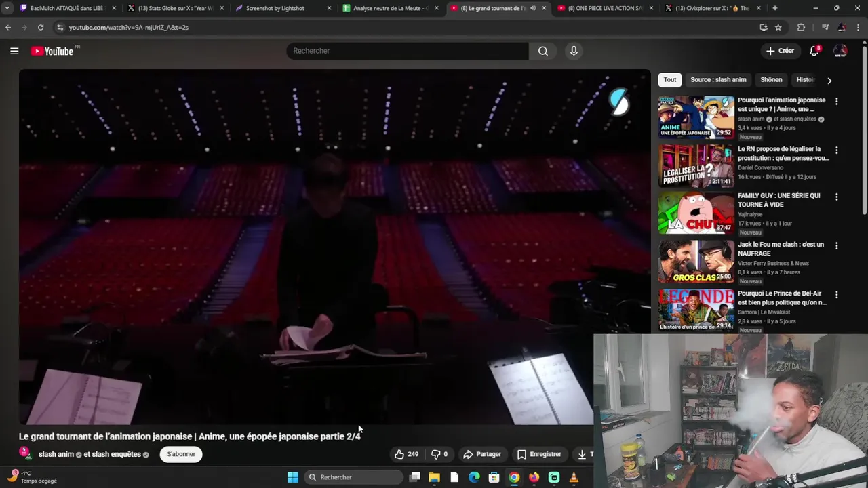Show next filter chips with chevron arrow
868x488 pixels.
click(x=829, y=80)
